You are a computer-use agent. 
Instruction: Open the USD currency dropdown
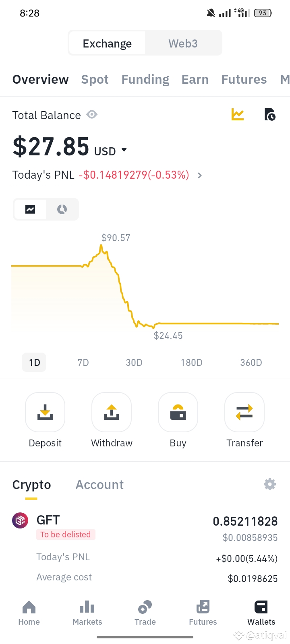[x=124, y=150]
